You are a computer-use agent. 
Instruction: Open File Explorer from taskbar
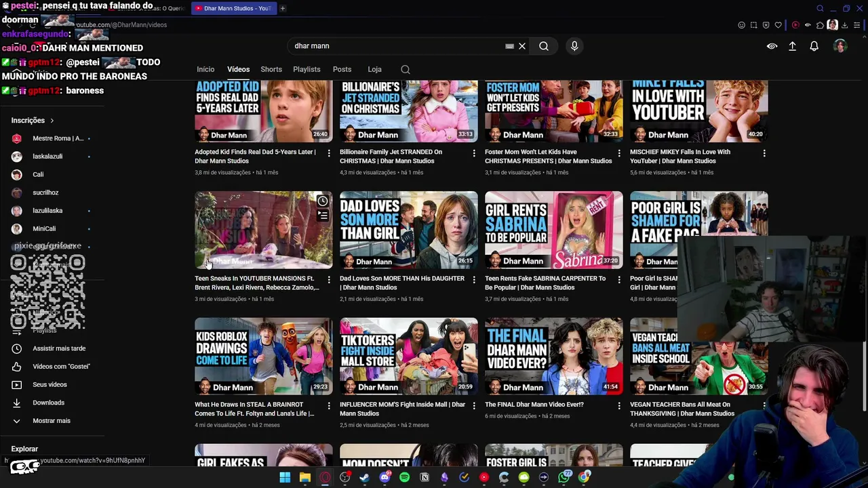305,477
